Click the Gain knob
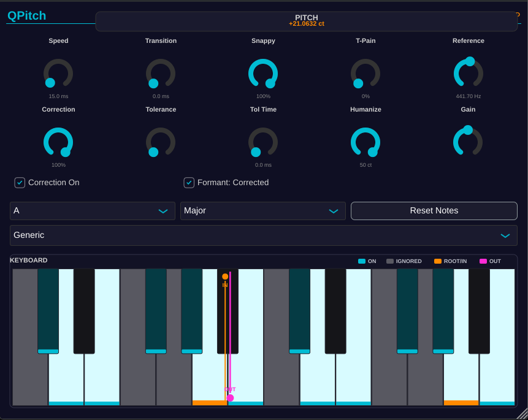The height and width of the screenshot is (420, 528). coord(468,142)
